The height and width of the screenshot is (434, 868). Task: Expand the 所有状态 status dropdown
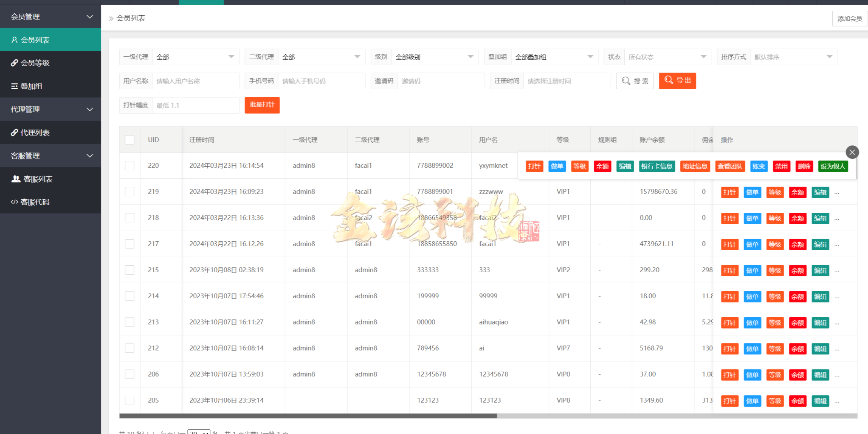click(x=668, y=57)
